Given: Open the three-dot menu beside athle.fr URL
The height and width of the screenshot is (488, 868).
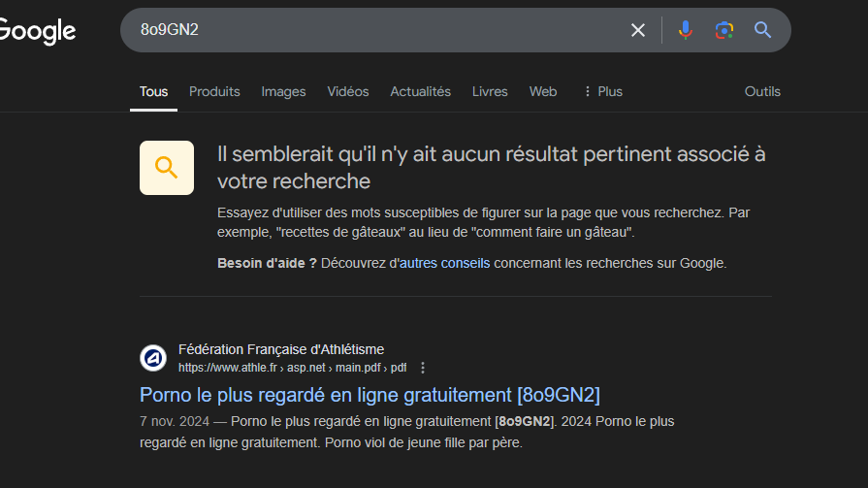Looking at the screenshot, I should point(423,368).
